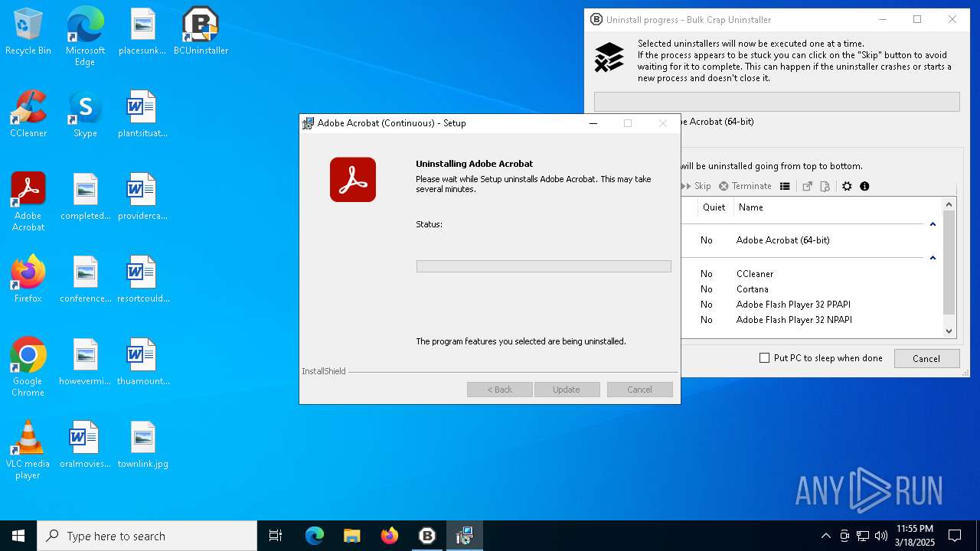Click the uninstall list scrollbar thumb
The image size is (980, 551).
pos(949,262)
